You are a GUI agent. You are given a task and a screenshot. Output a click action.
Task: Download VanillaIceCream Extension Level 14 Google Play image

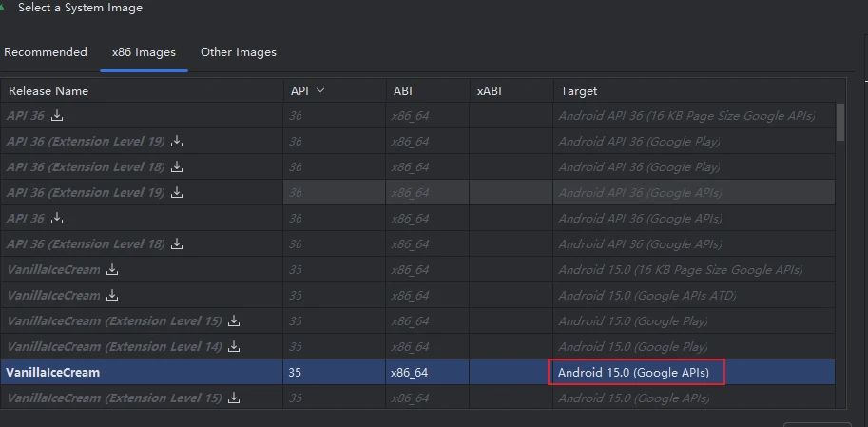[x=234, y=347]
